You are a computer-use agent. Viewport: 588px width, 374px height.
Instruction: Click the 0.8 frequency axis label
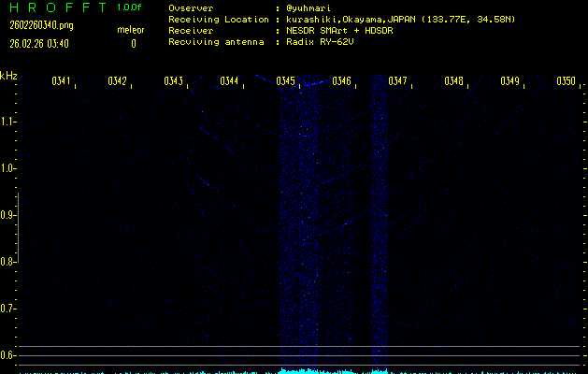click(x=7, y=262)
